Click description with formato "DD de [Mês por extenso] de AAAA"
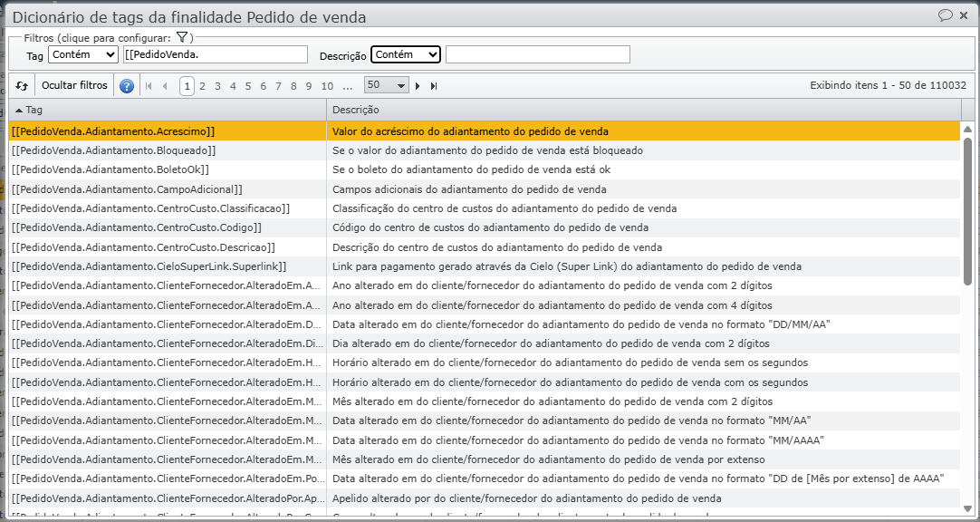The width and height of the screenshot is (980, 522). point(638,478)
